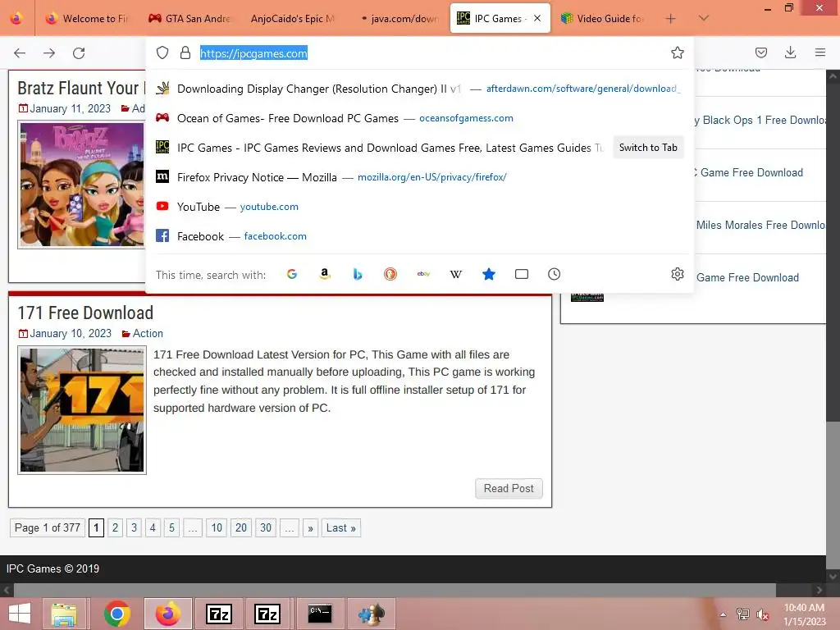Go to pagination page 20
The width and height of the screenshot is (840, 630).
[x=241, y=528]
